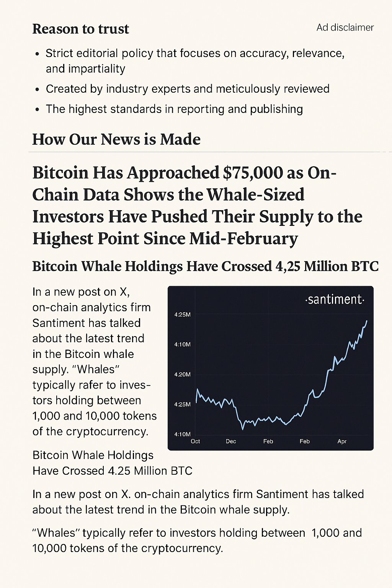
Task: Click the narrow paragraph beside the chart
Action: [x=94, y=361]
